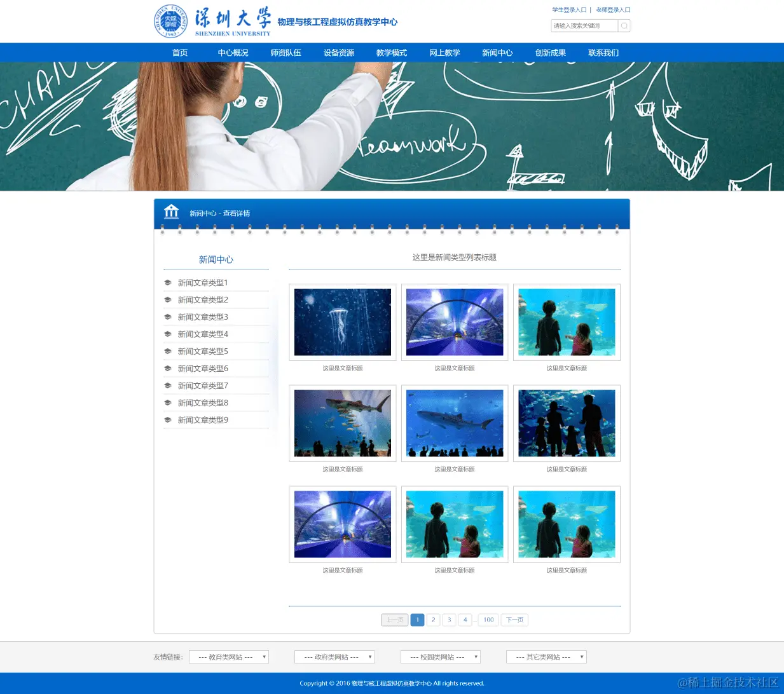Click the graduation cap icon beside 新闻文章类型9
This screenshot has width=784, height=694.
pos(167,419)
